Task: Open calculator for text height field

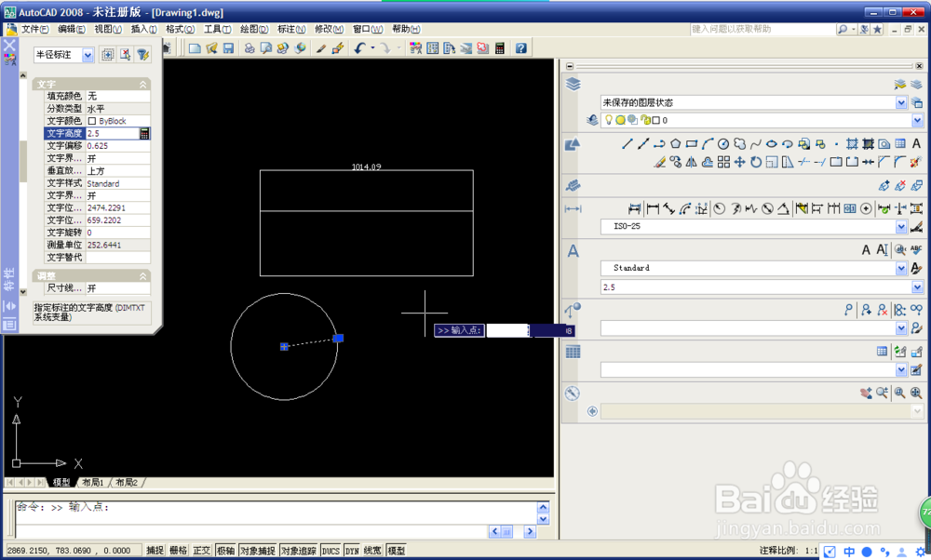Action: tap(143, 133)
